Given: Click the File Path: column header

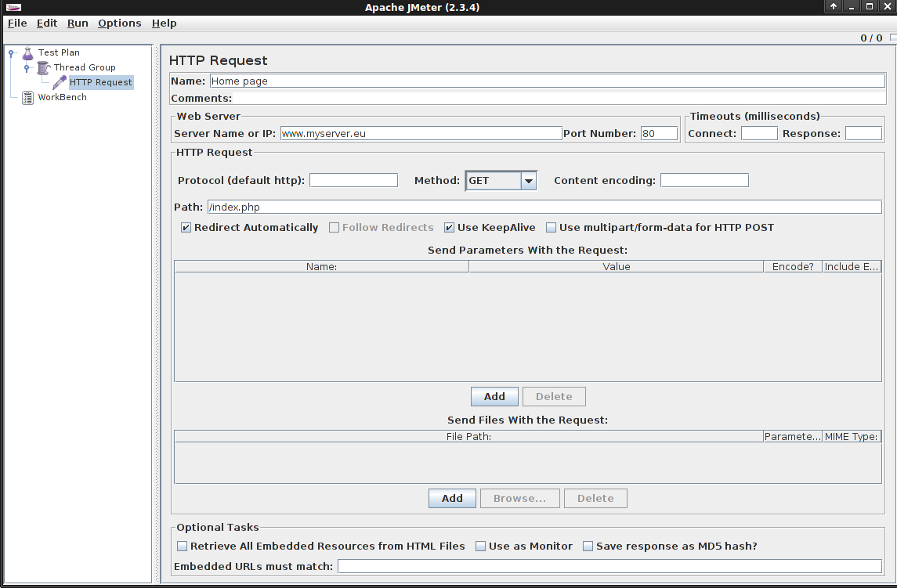Looking at the screenshot, I should 468,436.
